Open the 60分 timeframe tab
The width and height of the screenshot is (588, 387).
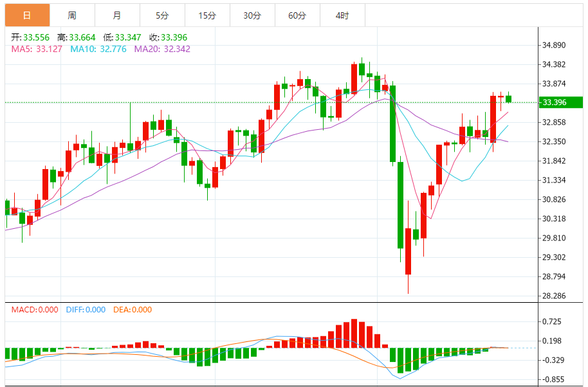(297, 15)
